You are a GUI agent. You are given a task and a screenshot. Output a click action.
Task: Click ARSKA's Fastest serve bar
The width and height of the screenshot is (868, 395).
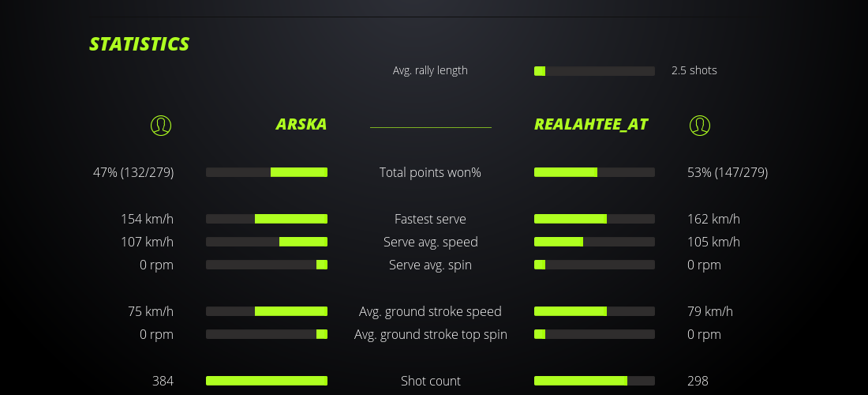[x=267, y=219]
